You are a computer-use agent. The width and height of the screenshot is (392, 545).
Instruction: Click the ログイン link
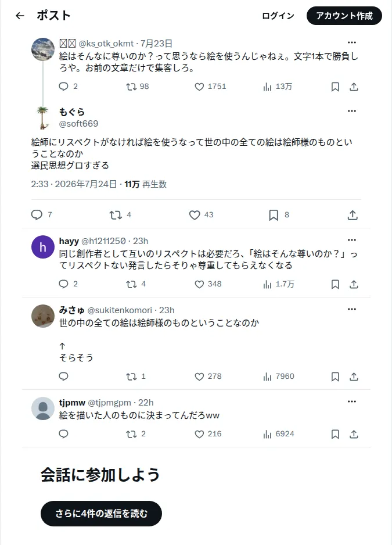(278, 16)
